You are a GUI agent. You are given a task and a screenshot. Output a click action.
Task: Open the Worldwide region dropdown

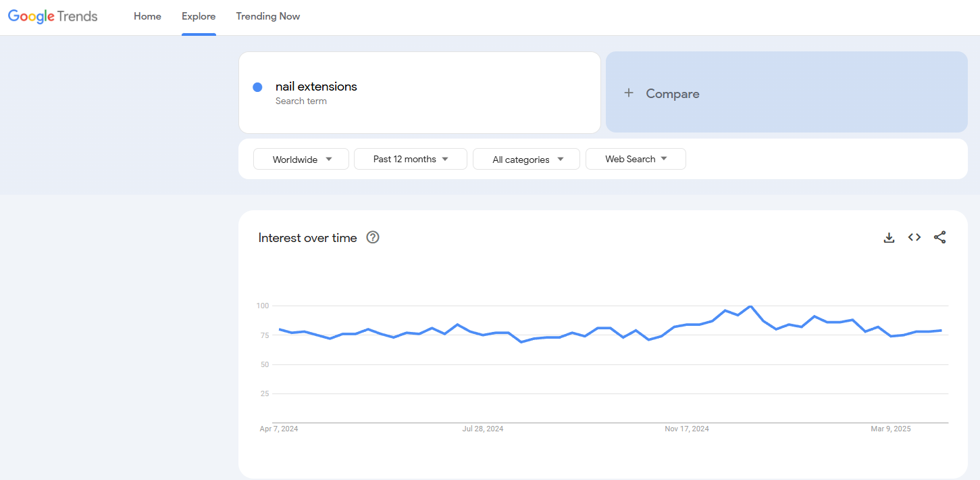pyautogui.click(x=301, y=159)
